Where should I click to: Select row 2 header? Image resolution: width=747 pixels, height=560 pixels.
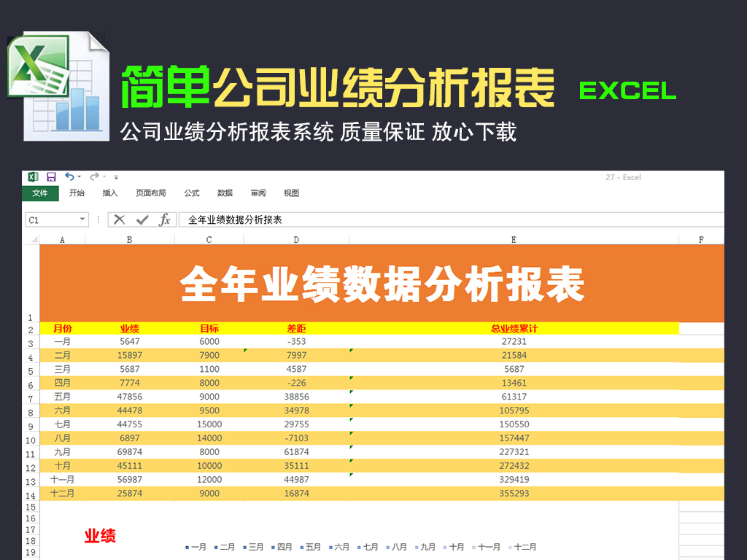coord(31,330)
